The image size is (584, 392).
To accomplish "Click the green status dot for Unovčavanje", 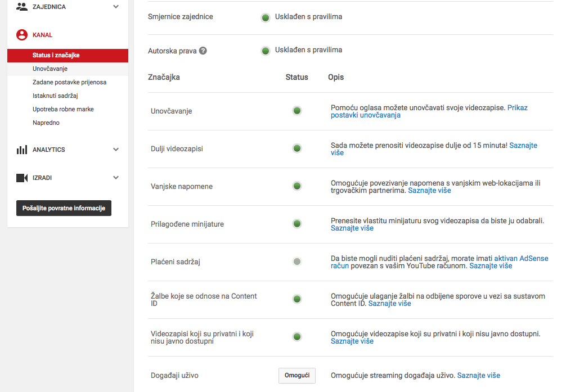I will [297, 111].
